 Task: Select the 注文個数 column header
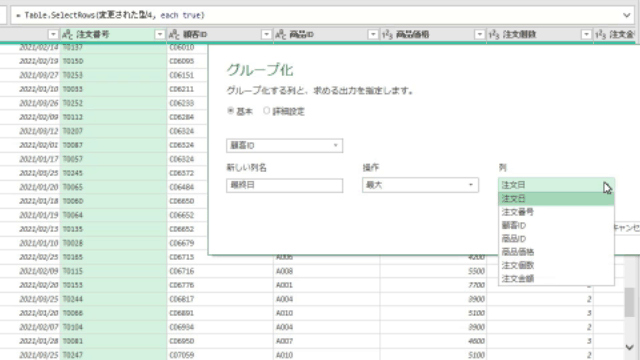pos(540,35)
